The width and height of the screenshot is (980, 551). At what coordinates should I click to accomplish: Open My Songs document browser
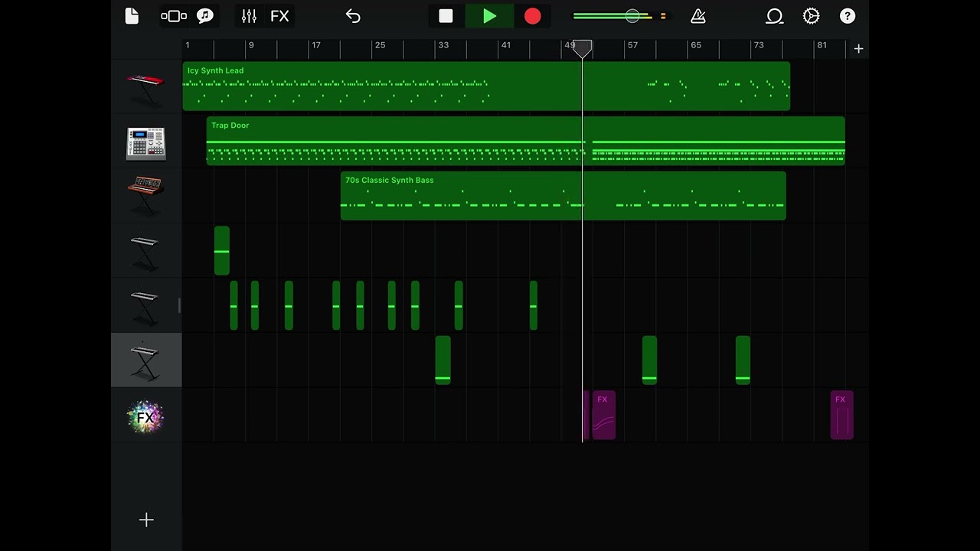tap(132, 16)
